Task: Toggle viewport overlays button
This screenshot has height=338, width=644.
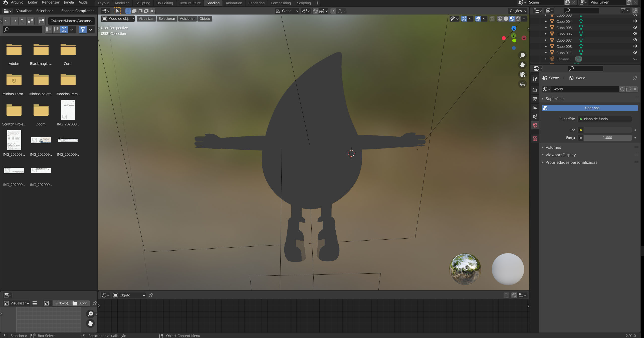Action: tap(478, 19)
